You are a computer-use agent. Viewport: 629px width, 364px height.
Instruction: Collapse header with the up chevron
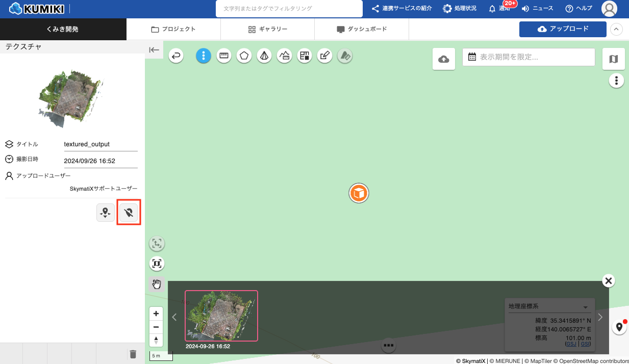click(x=616, y=30)
